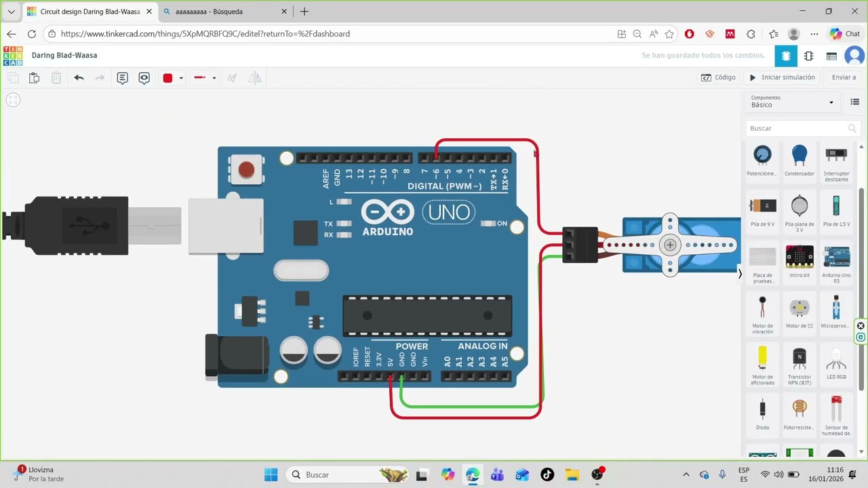Click Iniciar simulación button
868x488 pixels.
782,77
